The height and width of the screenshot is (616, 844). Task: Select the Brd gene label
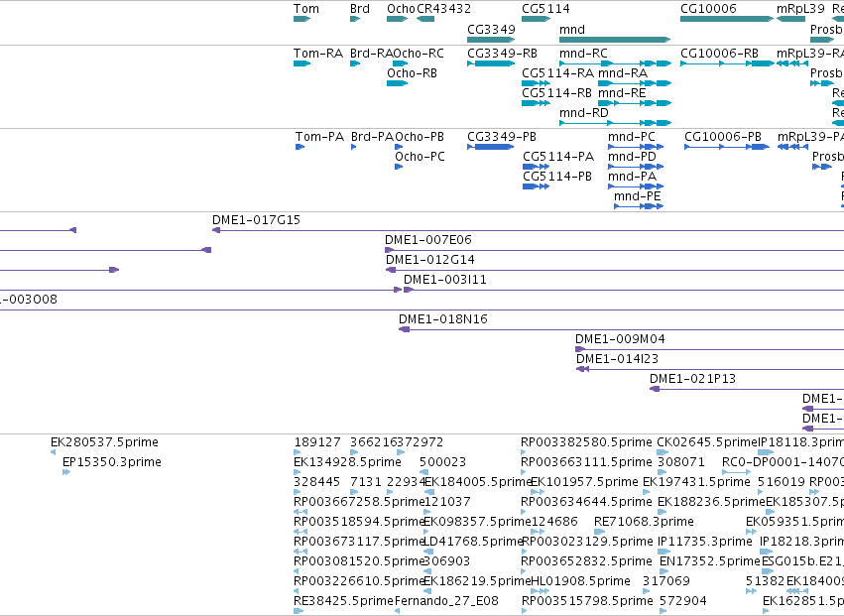click(360, 9)
